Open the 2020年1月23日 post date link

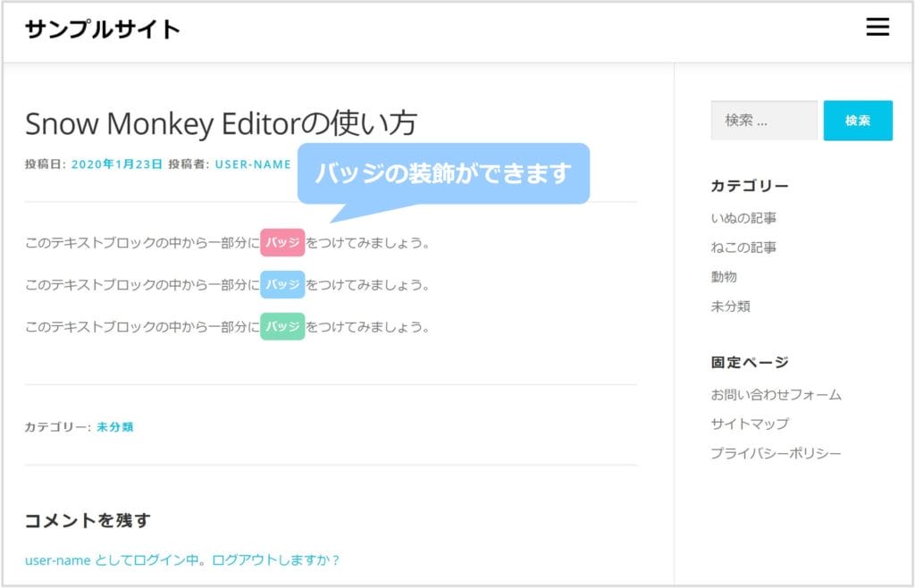click(117, 164)
